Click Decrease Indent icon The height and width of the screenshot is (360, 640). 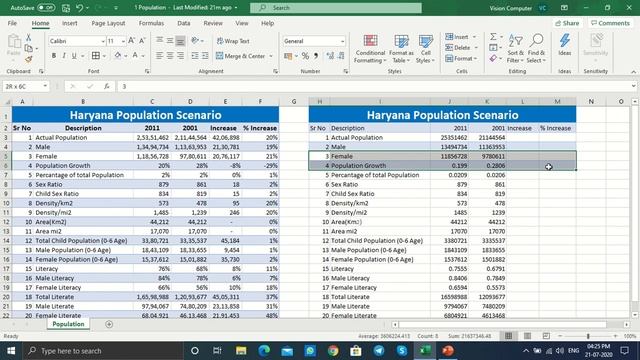pos(195,56)
